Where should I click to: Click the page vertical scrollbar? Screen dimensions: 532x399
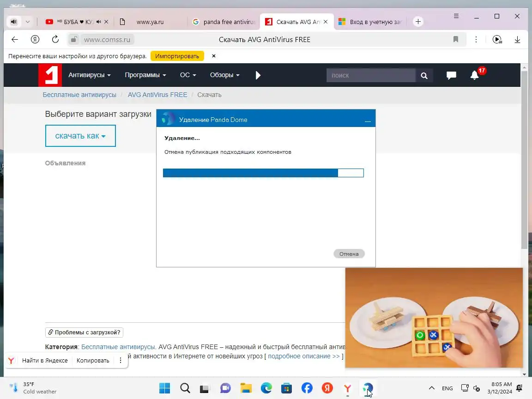pos(524,159)
